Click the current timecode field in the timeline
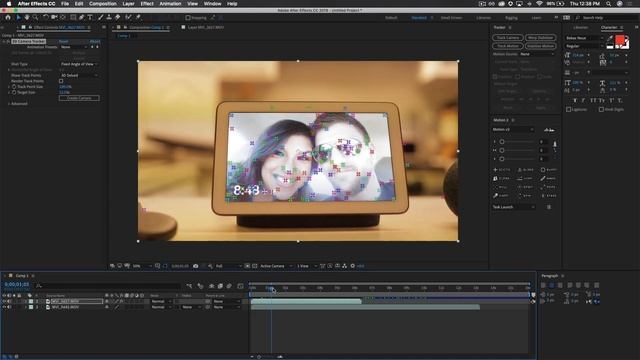The width and height of the screenshot is (640, 360). tap(17, 284)
